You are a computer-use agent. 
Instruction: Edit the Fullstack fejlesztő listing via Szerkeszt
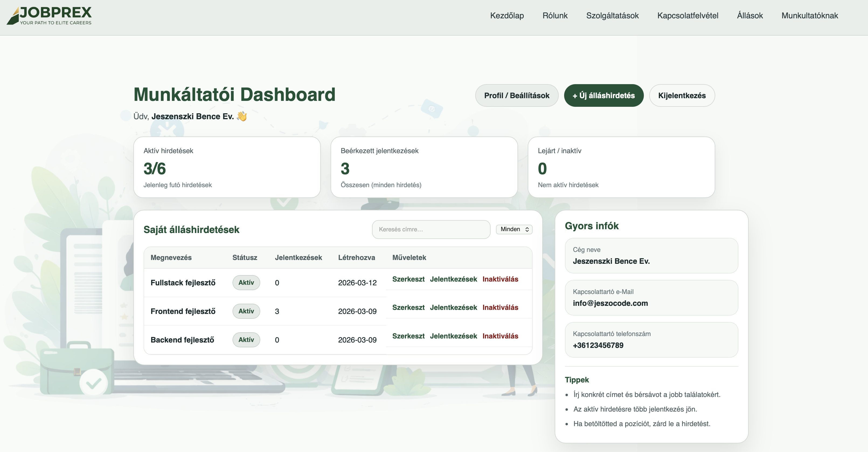[x=408, y=279]
